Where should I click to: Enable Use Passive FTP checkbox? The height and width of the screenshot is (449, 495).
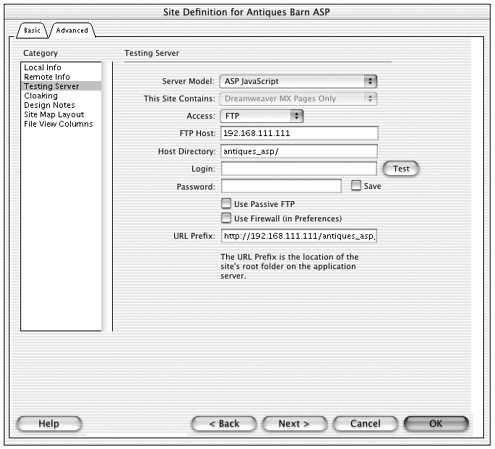(226, 203)
